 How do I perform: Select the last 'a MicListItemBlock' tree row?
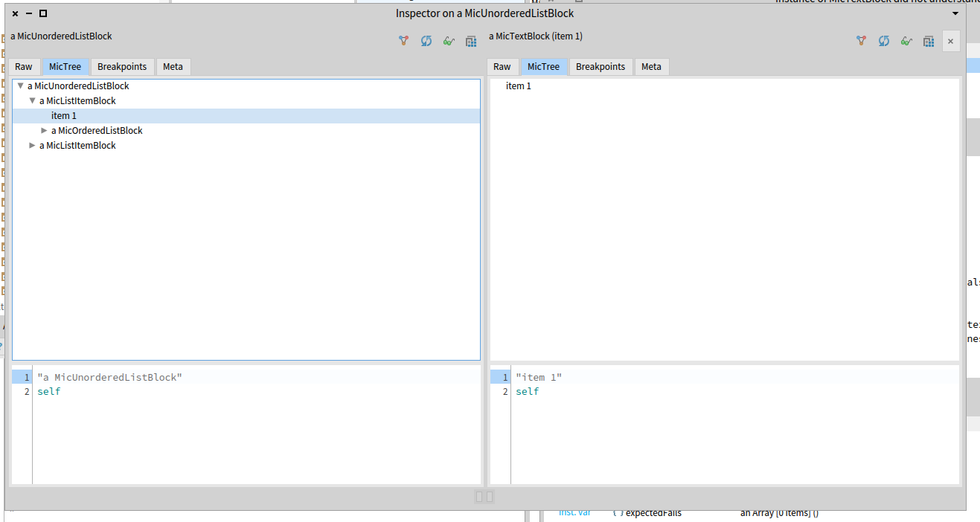(246, 146)
